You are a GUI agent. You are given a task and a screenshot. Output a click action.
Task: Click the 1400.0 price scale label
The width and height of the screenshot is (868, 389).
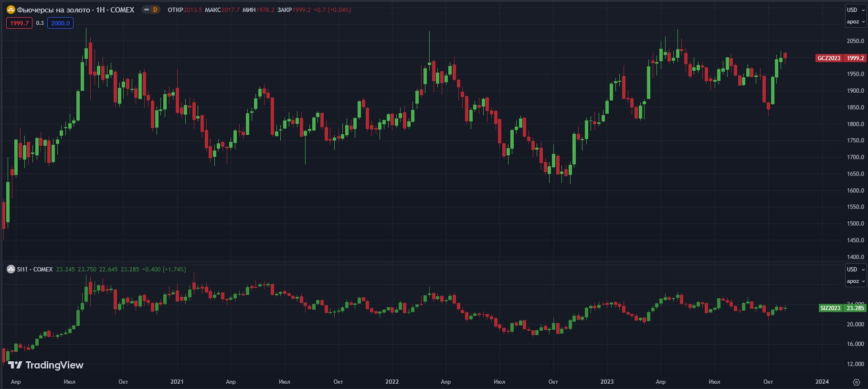pos(855,257)
